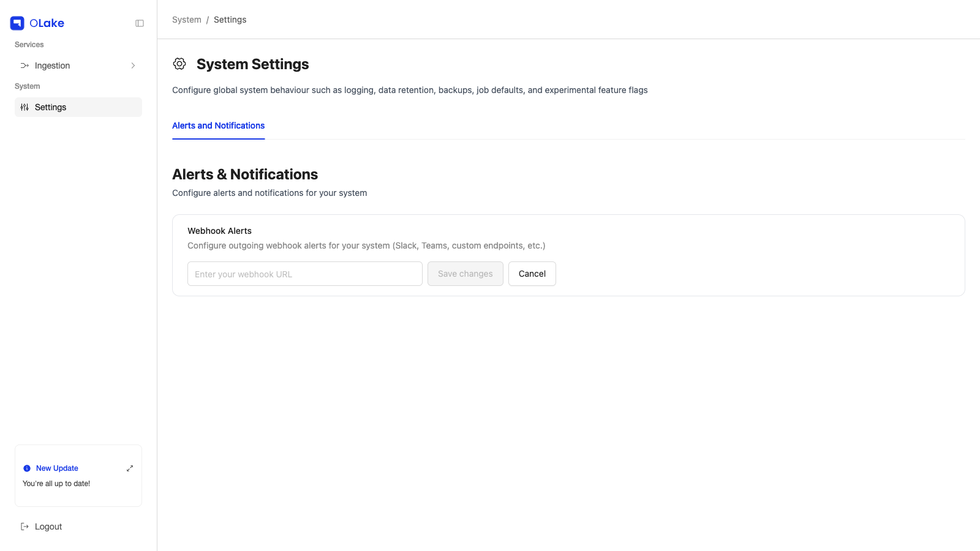
Task: Focus the webhook URL input field
Action: point(305,274)
